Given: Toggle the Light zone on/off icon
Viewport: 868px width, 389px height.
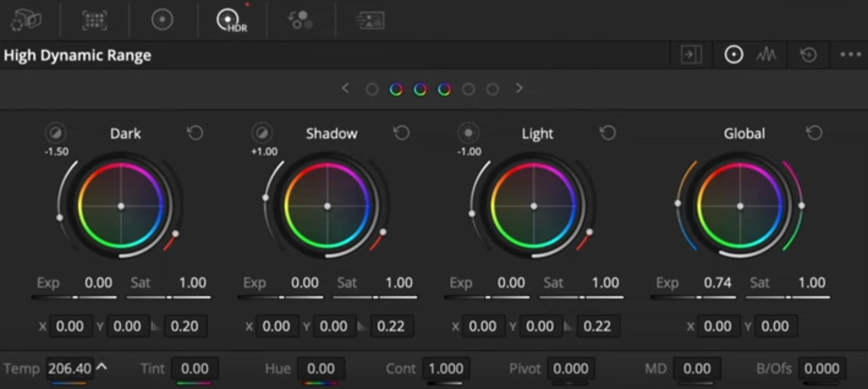Looking at the screenshot, I should pos(469,133).
